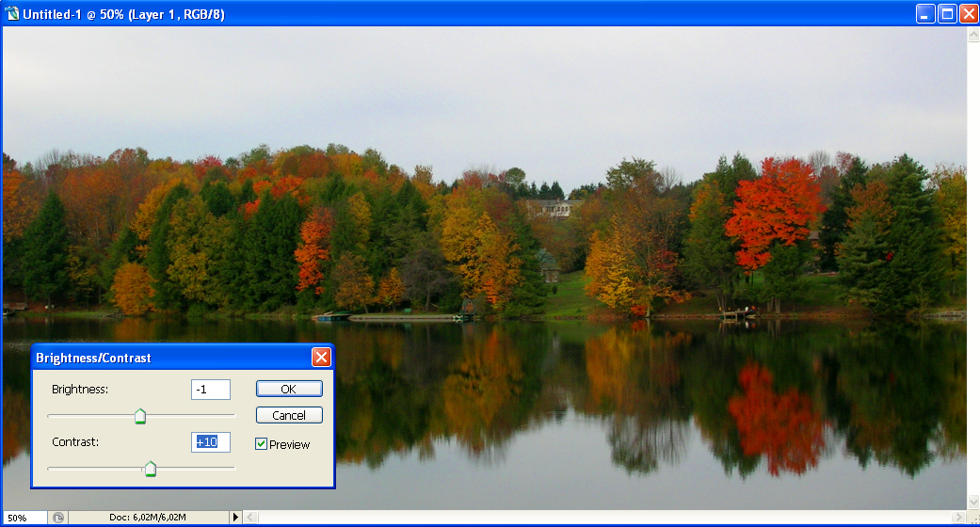The height and width of the screenshot is (527, 980).
Task: Cancel the Brightness/Contrast adjustment
Action: (x=289, y=415)
